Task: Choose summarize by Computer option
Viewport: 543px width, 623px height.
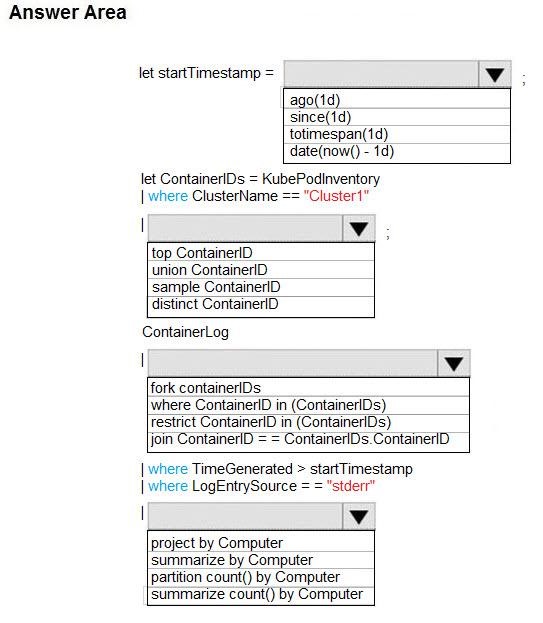Action: [261, 560]
